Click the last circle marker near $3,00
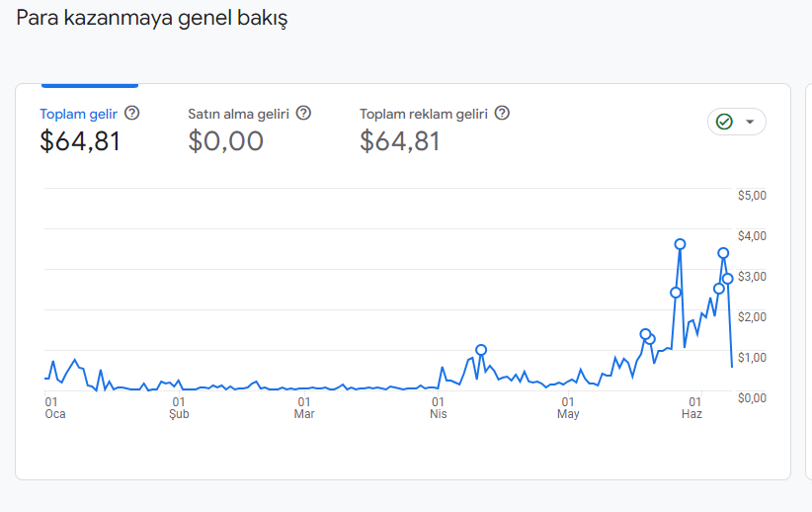The height and width of the screenshot is (512, 812). pyautogui.click(x=728, y=279)
